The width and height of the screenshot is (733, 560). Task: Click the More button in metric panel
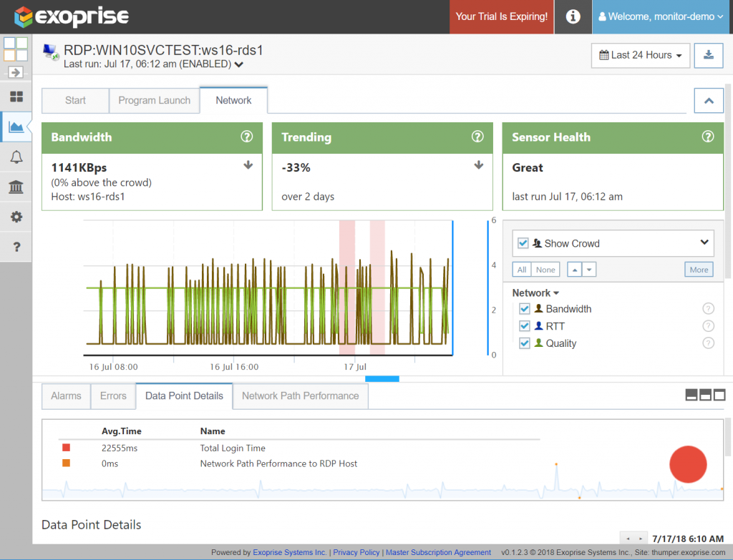(x=699, y=270)
